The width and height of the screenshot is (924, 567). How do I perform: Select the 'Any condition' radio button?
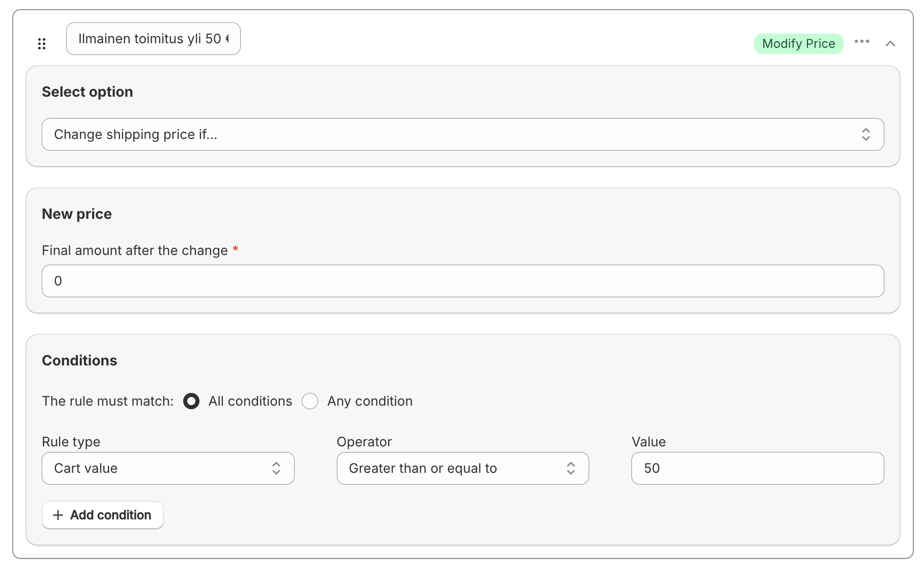[x=310, y=401]
